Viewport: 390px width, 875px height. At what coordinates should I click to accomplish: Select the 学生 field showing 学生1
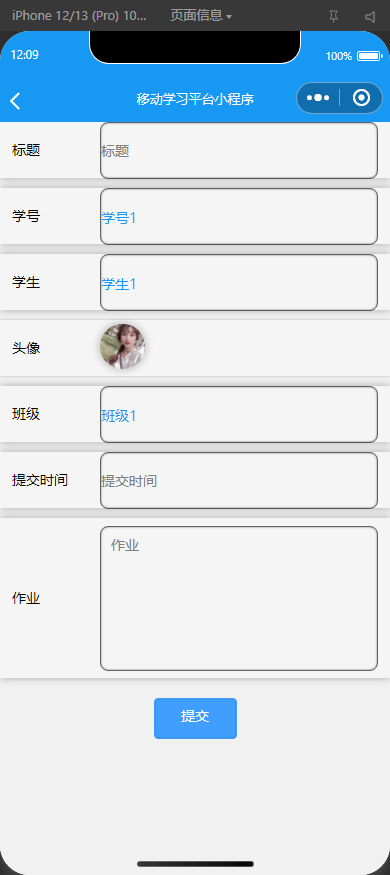point(239,282)
